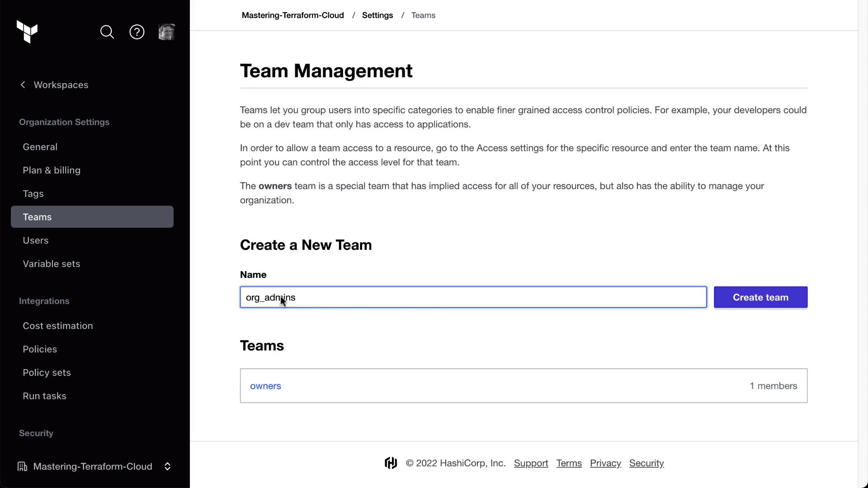Open Run tasks settings
The height and width of the screenshot is (488, 868).
(x=45, y=396)
